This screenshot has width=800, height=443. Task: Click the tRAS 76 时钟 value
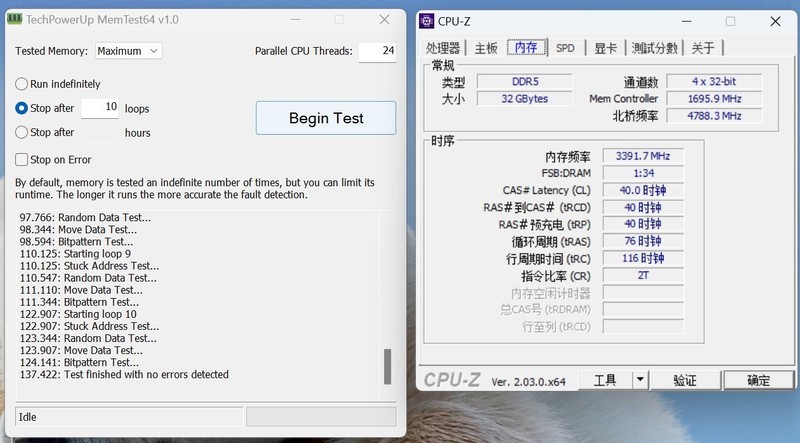(643, 241)
